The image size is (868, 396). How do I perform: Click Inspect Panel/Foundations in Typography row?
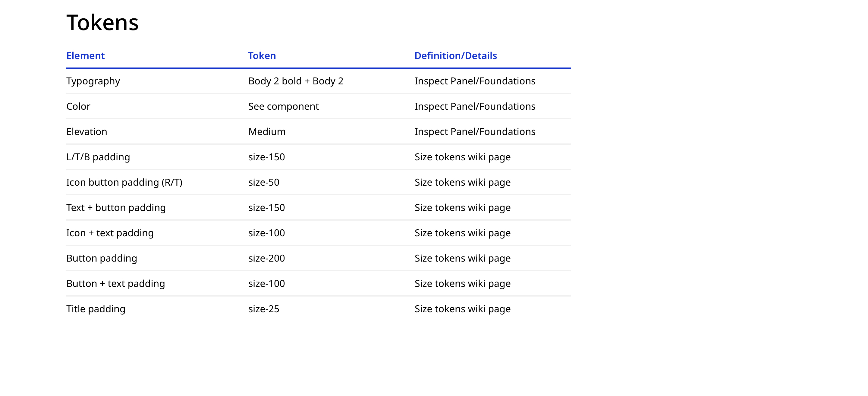pos(474,81)
